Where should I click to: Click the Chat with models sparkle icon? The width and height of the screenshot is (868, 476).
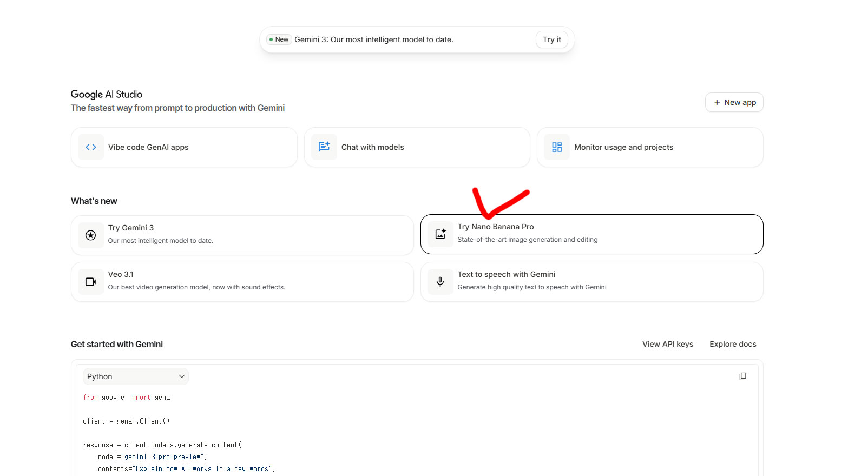[324, 147]
